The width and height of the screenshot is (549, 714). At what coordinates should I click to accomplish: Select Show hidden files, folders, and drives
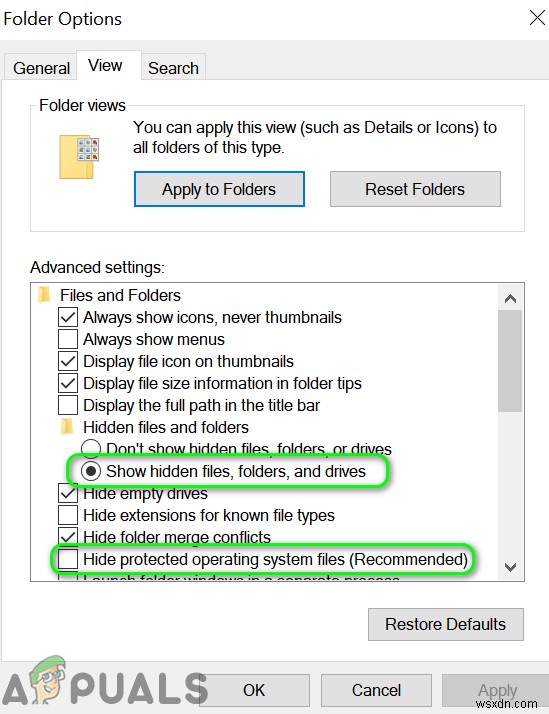[x=91, y=471]
